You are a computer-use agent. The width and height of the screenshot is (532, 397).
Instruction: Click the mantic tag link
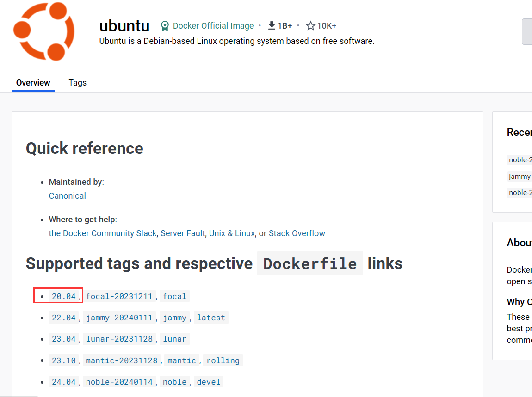tap(182, 360)
